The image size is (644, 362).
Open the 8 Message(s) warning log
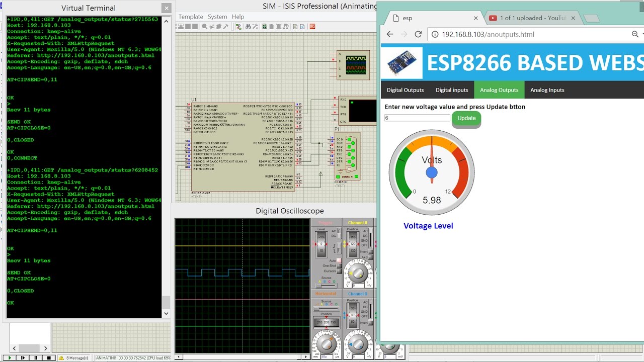click(x=74, y=357)
